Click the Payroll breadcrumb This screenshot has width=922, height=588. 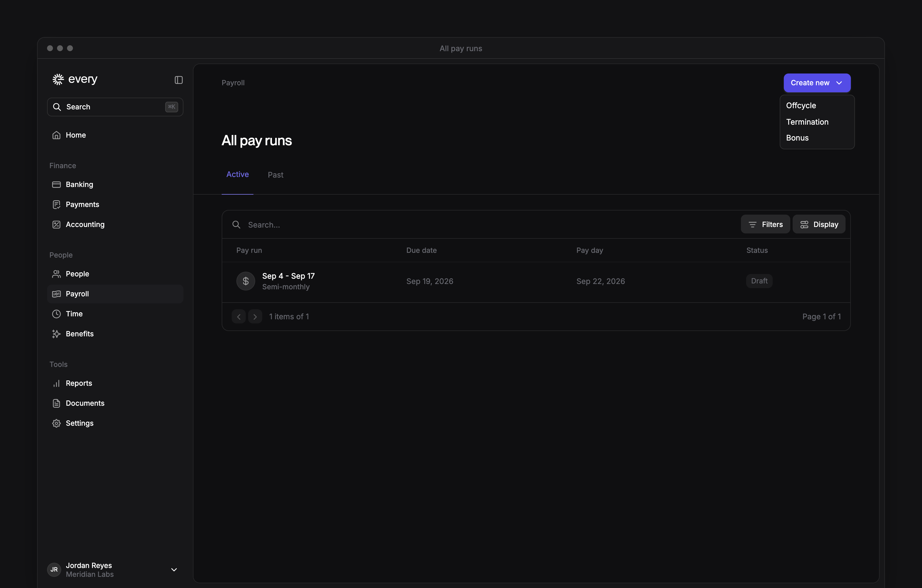pyautogui.click(x=233, y=83)
